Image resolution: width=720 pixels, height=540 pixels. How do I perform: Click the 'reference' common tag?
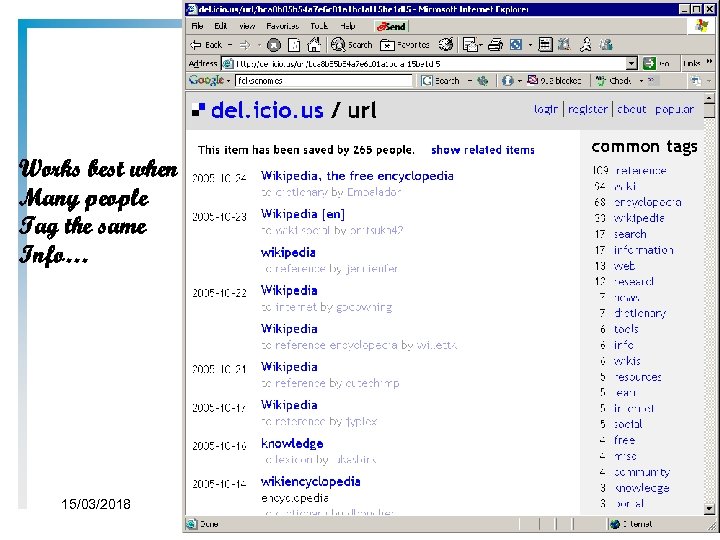tap(641, 170)
